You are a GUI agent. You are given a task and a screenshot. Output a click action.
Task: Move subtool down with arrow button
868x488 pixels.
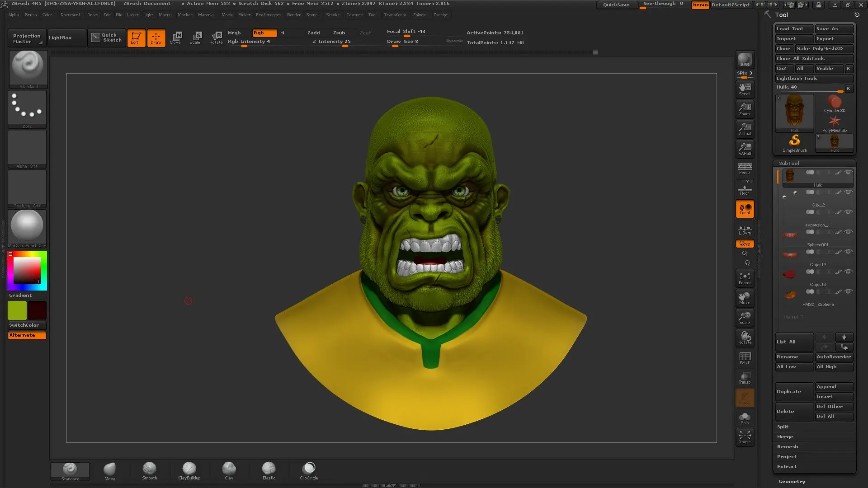[844, 337]
